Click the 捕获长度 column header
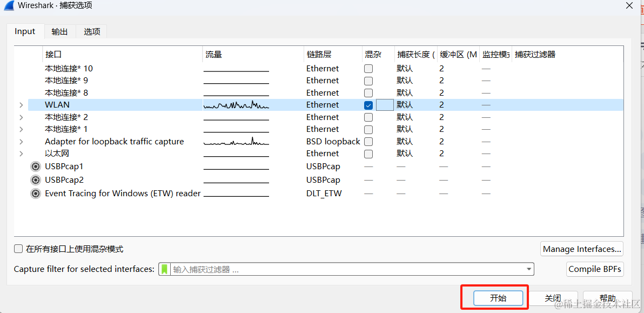The image size is (644, 313). (415, 54)
